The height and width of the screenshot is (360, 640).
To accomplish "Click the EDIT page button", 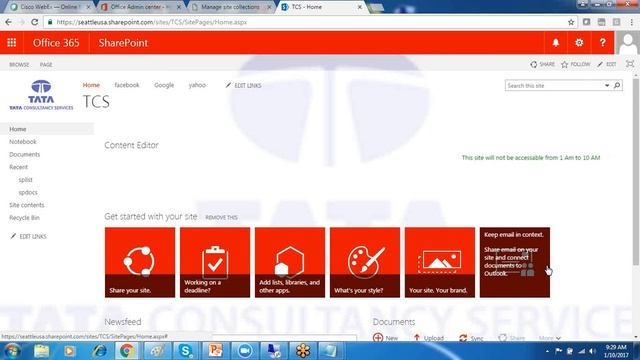I will coord(607,64).
